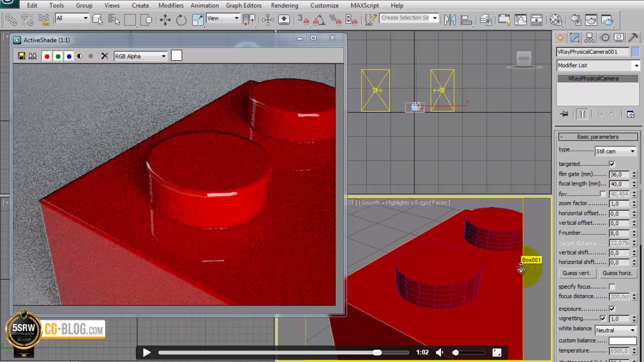Screen dimensions: 644x362
Task: Enable 3D Snaps toggle
Action: (303, 19)
